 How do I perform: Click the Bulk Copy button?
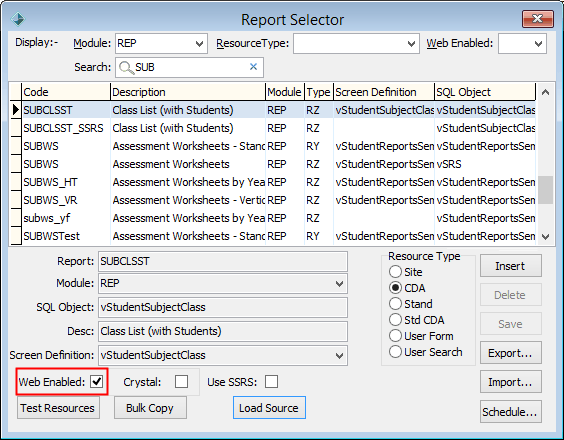pos(150,408)
